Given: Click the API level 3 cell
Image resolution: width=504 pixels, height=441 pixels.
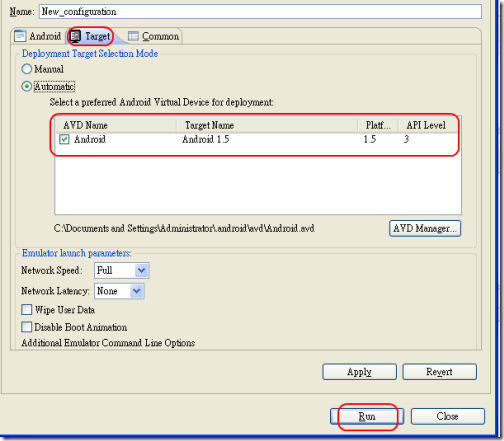Looking at the screenshot, I should (x=406, y=139).
